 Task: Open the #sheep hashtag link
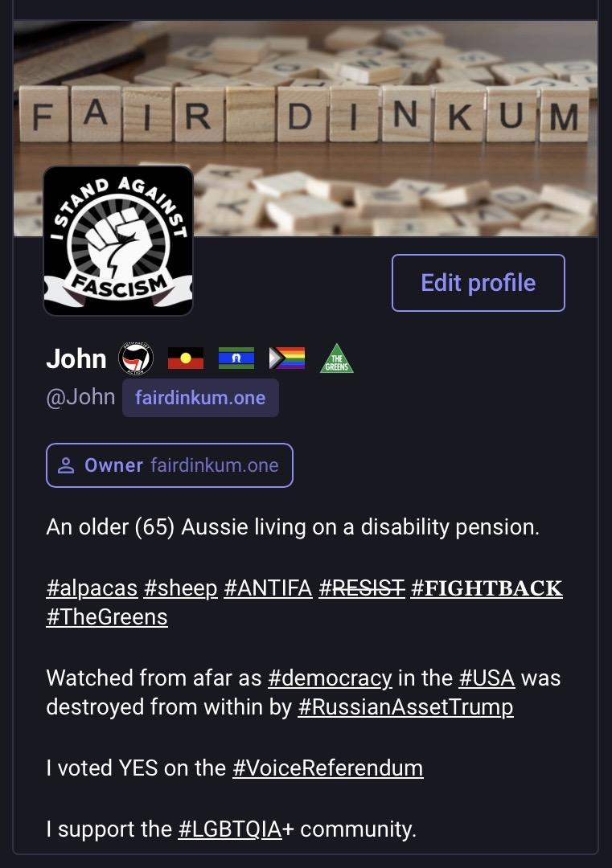181,588
